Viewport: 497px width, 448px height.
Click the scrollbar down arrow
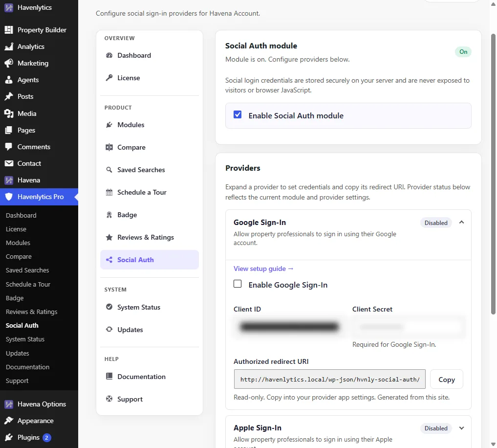(x=493, y=444)
